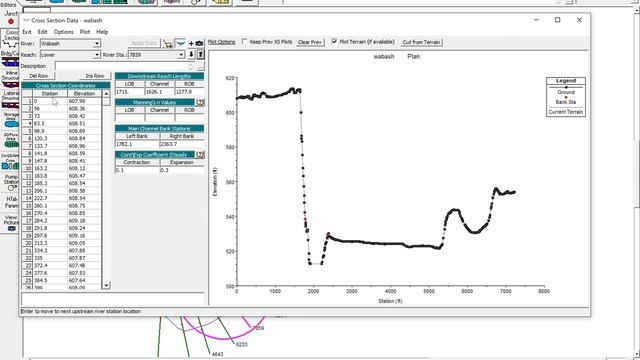Click the Manning's n Channel value cell

(x=159, y=118)
